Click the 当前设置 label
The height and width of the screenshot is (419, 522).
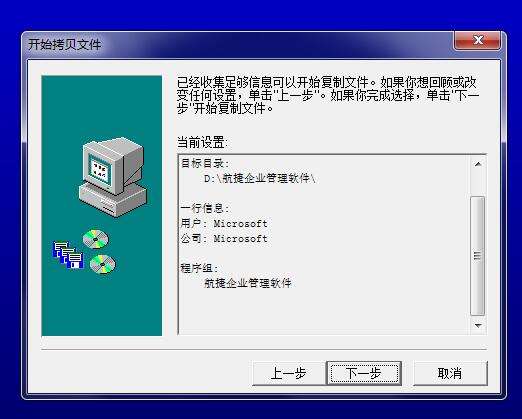tap(202, 143)
